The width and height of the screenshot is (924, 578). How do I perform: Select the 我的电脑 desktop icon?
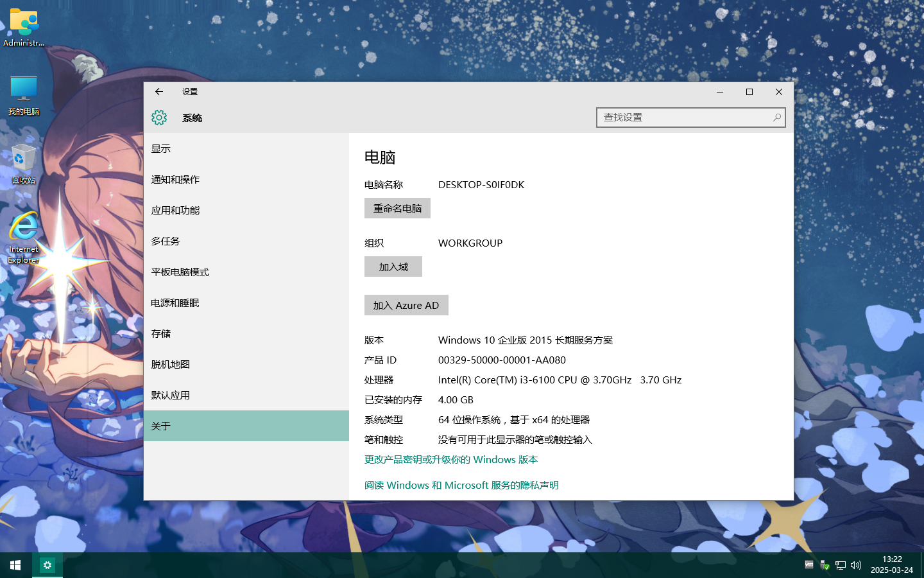[24, 95]
